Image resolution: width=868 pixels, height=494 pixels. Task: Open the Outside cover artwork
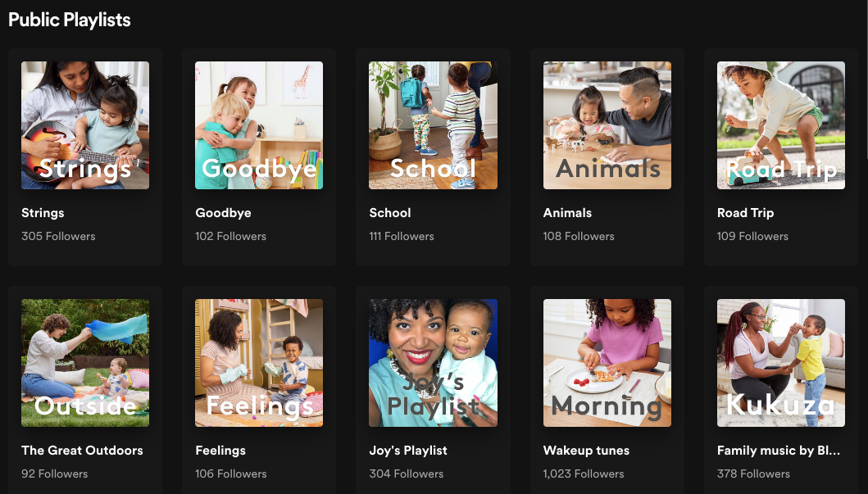click(x=85, y=363)
